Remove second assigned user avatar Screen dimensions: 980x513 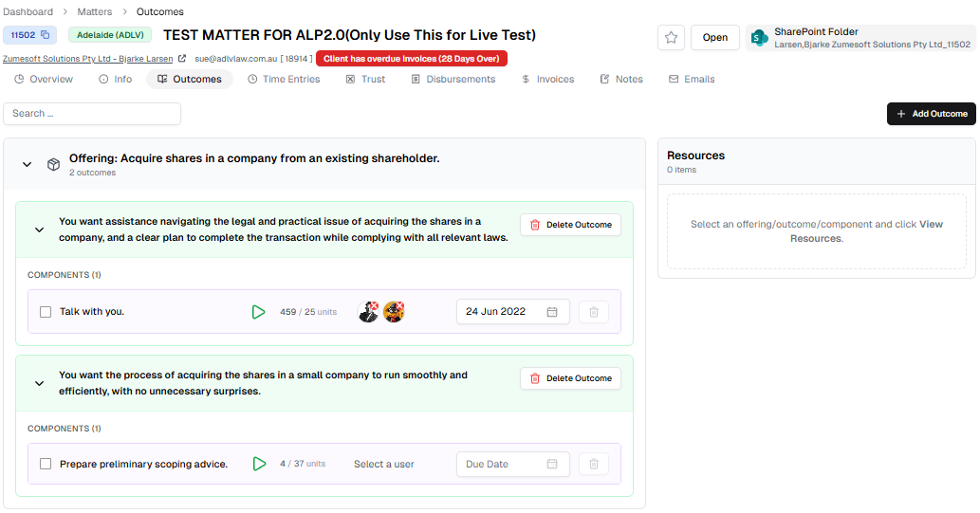(398, 306)
